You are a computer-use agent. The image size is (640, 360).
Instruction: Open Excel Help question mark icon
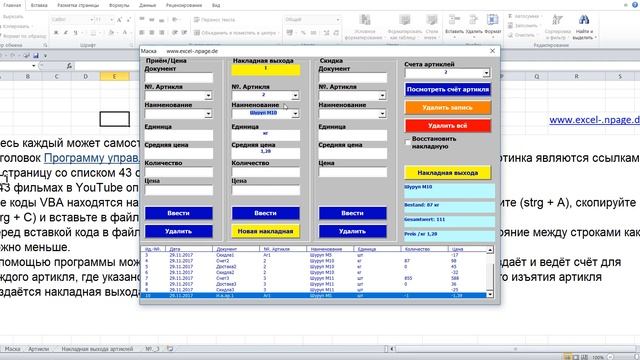point(635,5)
